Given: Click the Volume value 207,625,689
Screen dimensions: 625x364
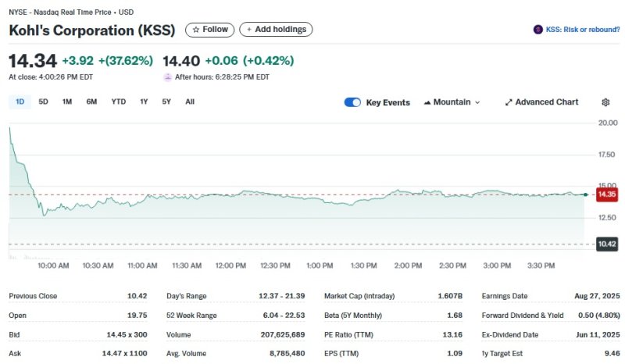Looking at the screenshot, I should click(283, 335).
